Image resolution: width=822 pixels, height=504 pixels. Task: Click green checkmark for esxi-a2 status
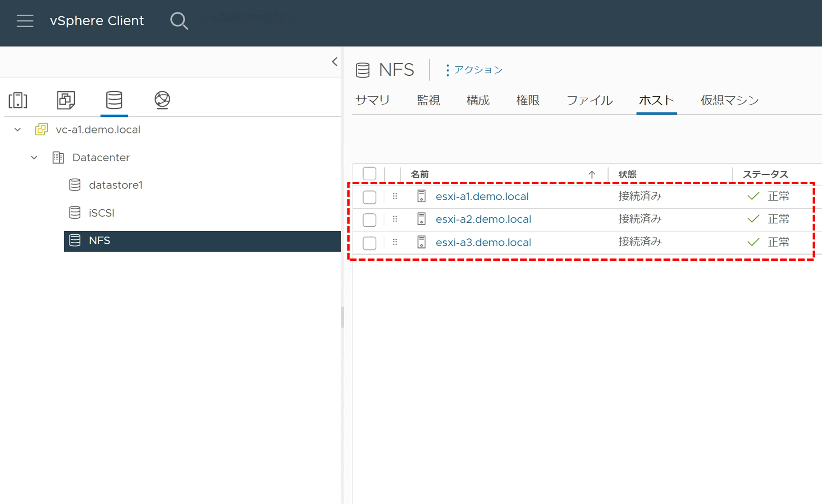point(753,219)
